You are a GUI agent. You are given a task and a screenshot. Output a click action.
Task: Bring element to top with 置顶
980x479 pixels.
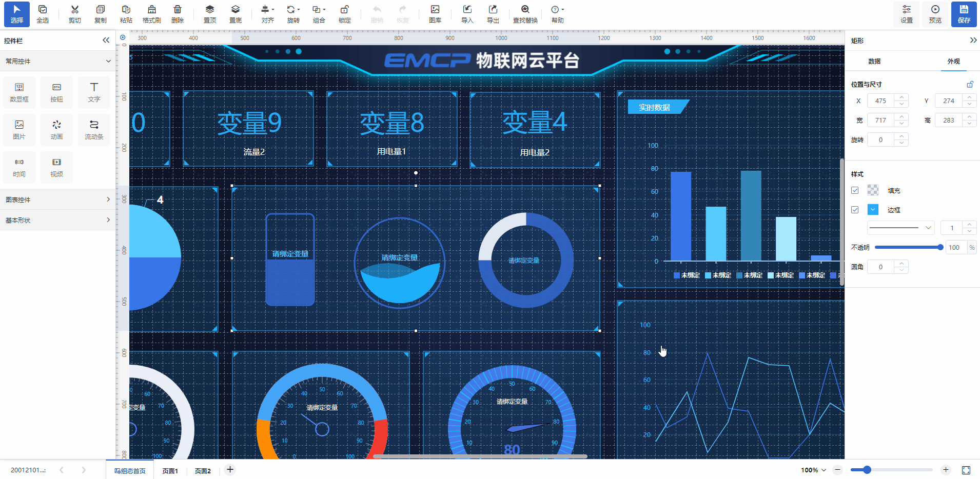210,14
